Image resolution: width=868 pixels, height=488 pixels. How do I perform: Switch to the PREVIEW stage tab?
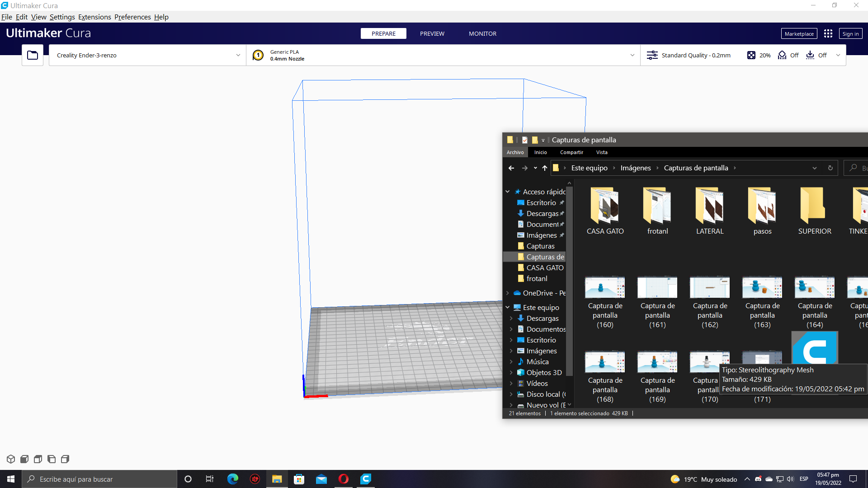click(x=432, y=33)
